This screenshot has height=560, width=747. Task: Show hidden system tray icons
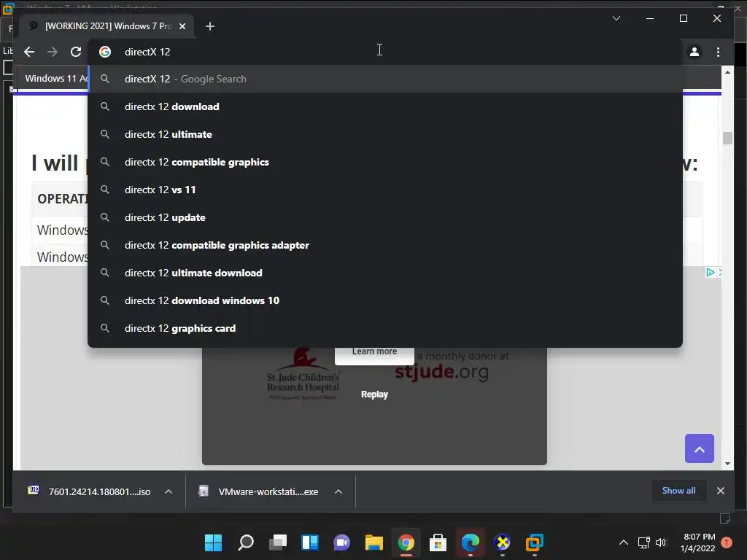point(623,542)
